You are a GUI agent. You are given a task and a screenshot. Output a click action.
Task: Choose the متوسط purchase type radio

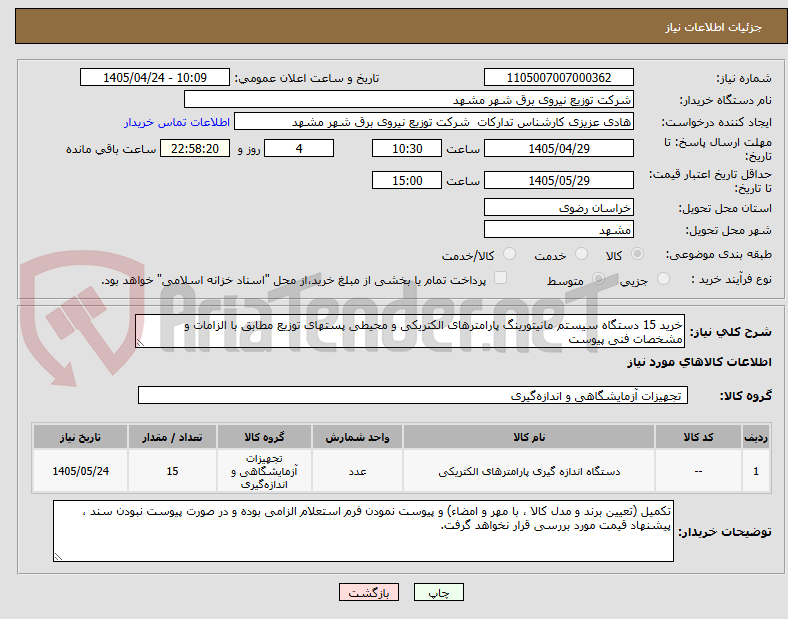(x=598, y=279)
